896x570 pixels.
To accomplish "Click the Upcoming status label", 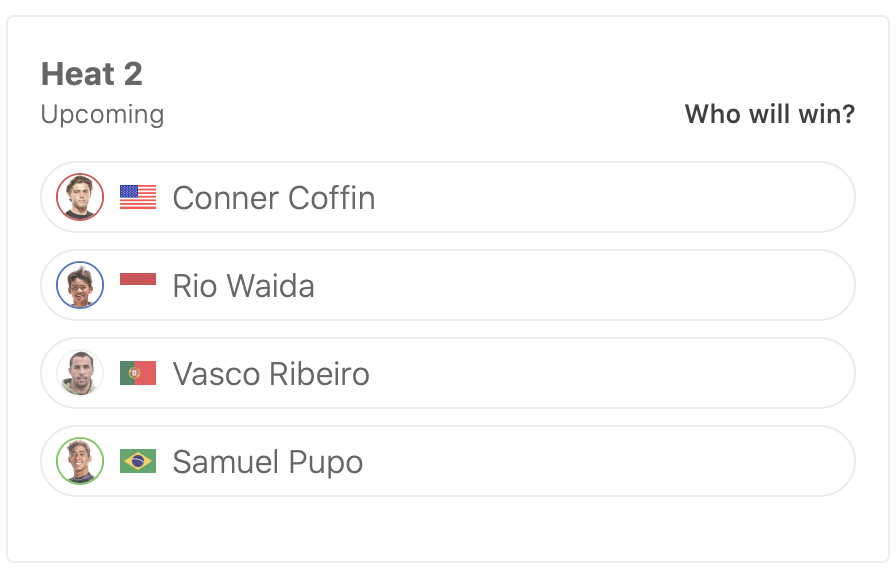I will pos(102,114).
